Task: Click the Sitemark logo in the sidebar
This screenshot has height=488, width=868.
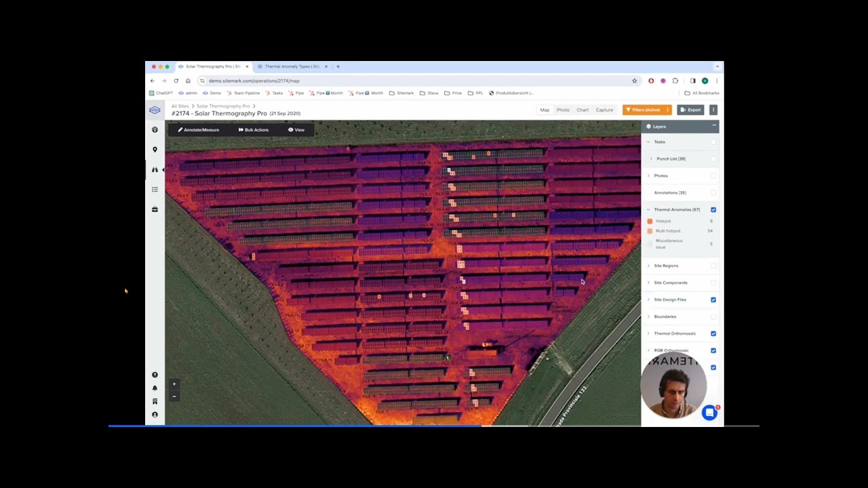Action: (155, 110)
